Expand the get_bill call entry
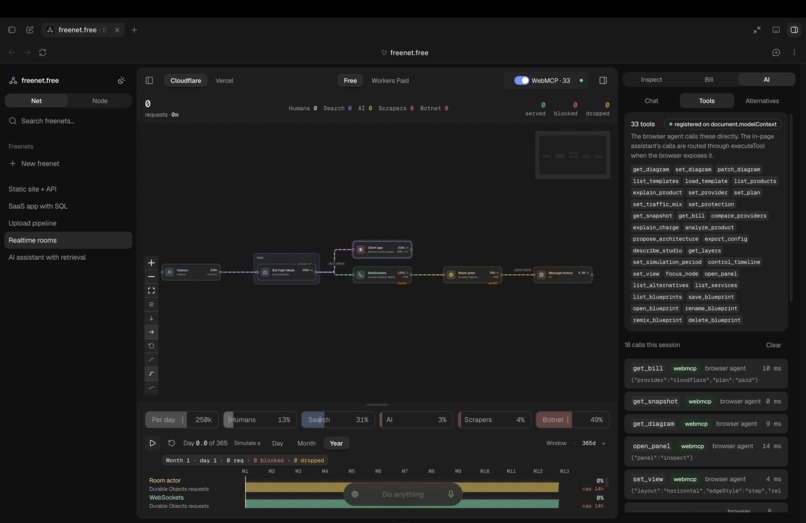 [x=706, y=374]
